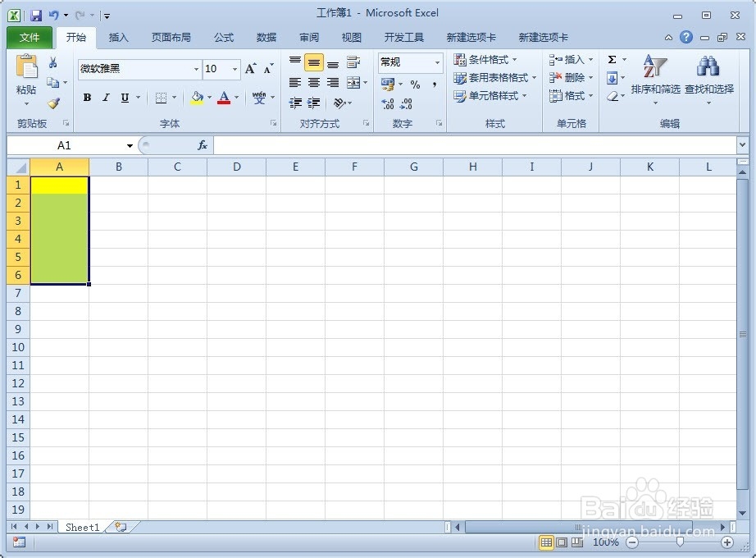Decrease decimal places
The image size is (756, 558).
pos(407,103)
